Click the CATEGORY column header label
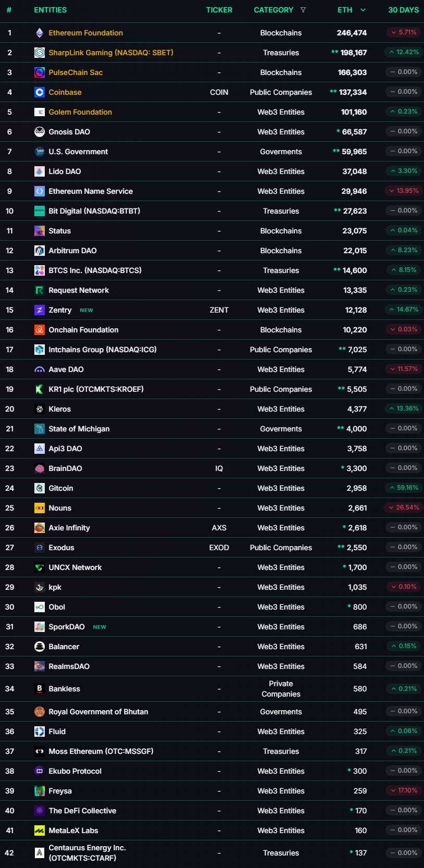The height and width of the screenshot is (868, 424). (273, 10)
